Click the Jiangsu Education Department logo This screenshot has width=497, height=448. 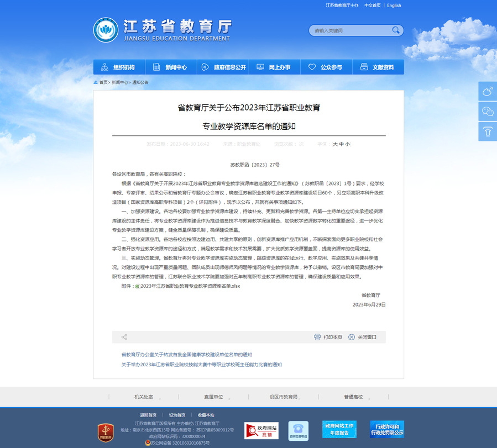tap(106, 30)
